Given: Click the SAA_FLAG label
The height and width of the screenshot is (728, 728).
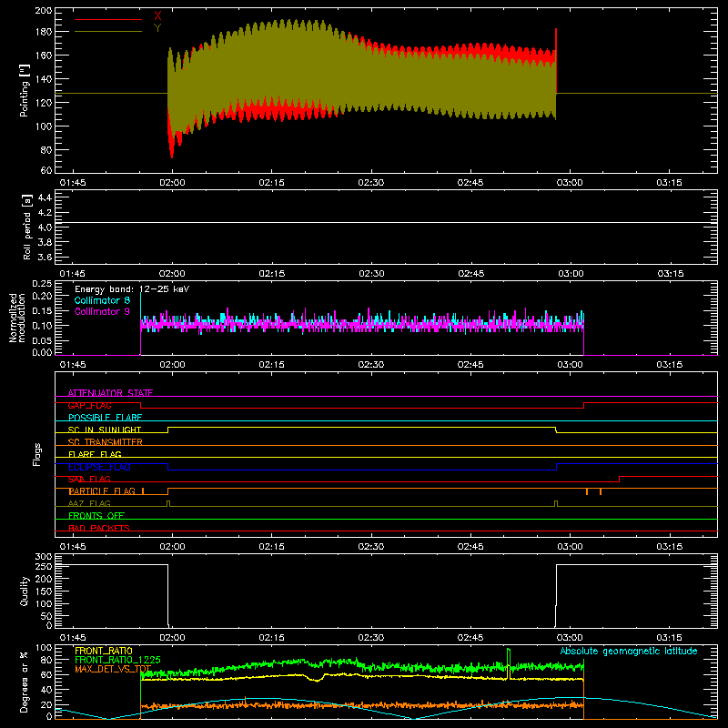Looking at the screenshot, I should coord(89,479).
